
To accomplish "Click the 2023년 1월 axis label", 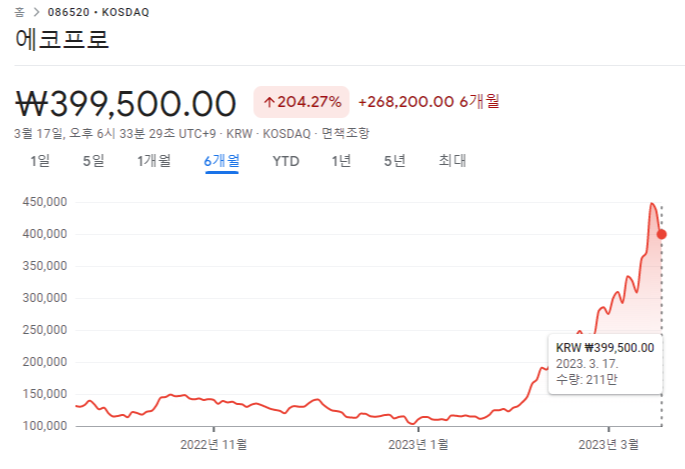I will point(418,445).
